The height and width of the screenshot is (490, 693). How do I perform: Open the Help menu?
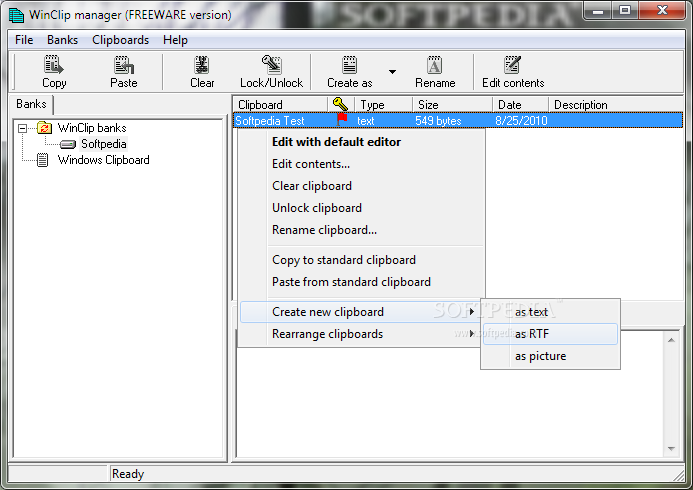[175, 40]
